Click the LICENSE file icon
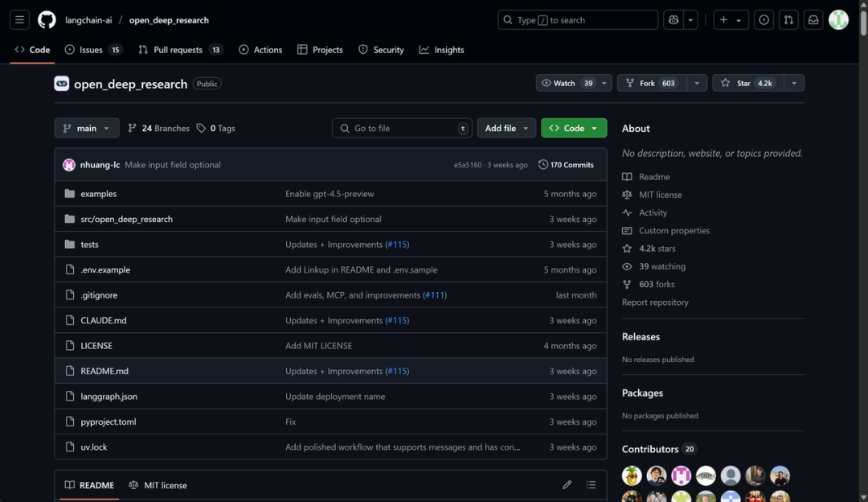Viewport: 868px width, 502px height. coord(70,345)
